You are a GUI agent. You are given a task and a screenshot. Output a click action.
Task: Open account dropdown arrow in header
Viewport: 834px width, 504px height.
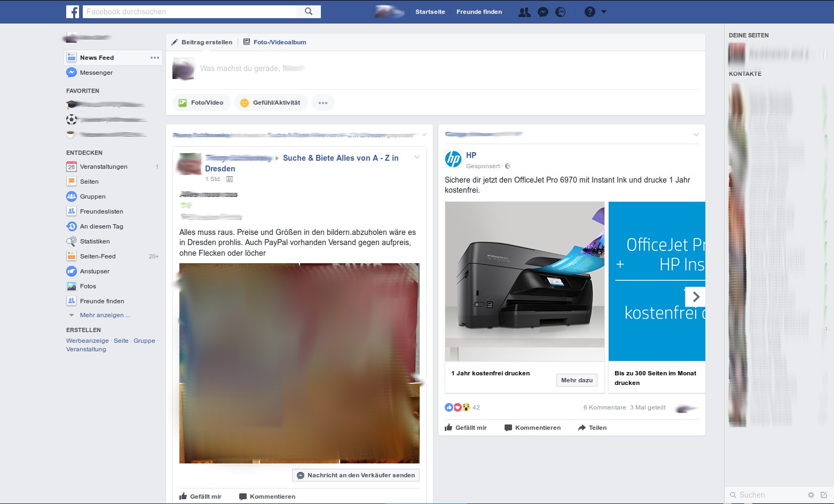604,12
